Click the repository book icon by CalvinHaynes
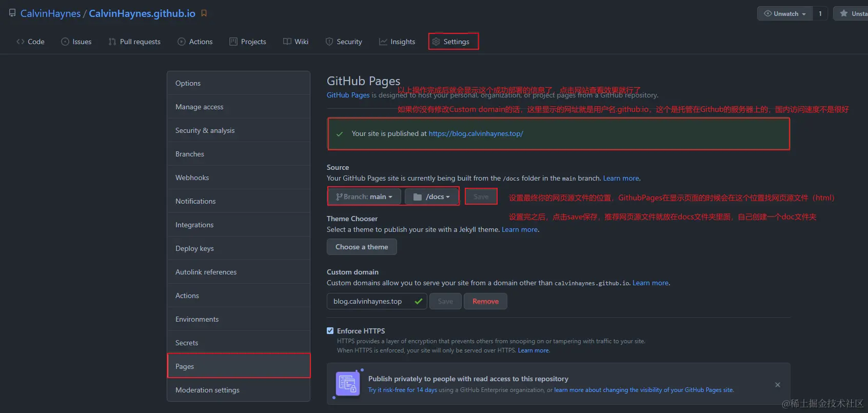The image size is (868, 413). point(12,13)
